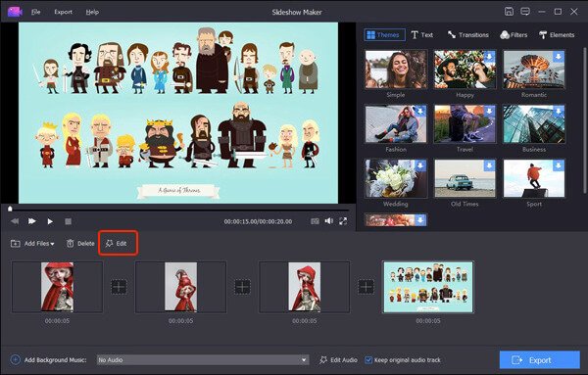Click the themes panel vertical scrollbar

tap(584, 119)
